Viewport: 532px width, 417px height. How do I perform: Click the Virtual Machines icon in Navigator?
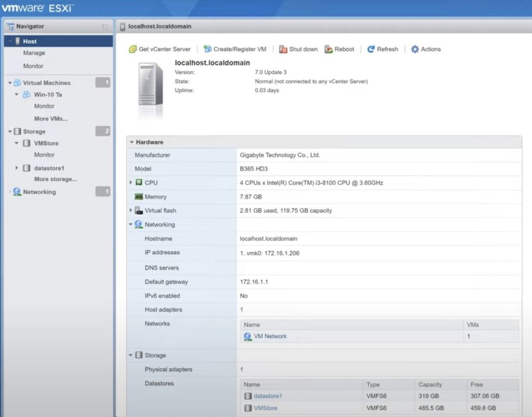(17, 83)
